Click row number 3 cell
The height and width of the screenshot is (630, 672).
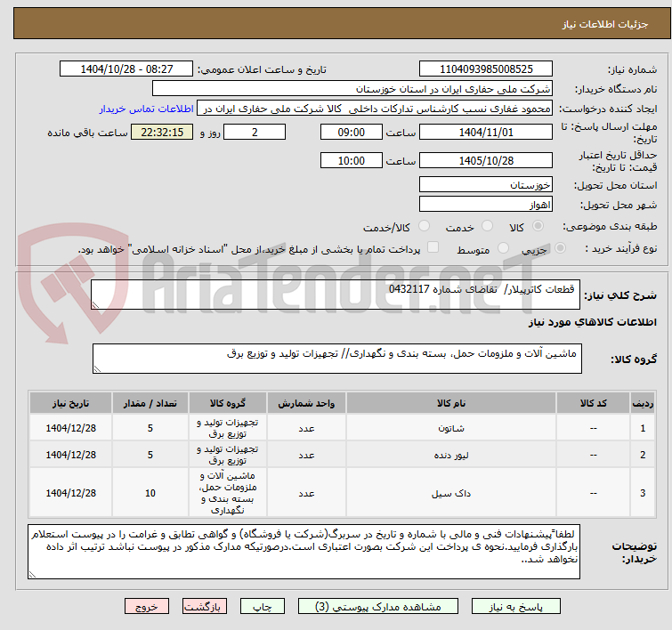(643, 493)
